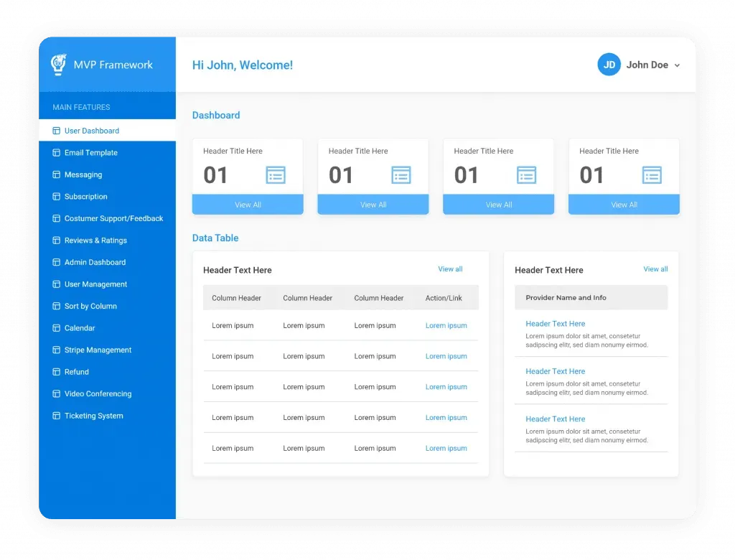Click View All on the fourth card
This screenshot has height=560, width=735.
click(x=624, y=205)
